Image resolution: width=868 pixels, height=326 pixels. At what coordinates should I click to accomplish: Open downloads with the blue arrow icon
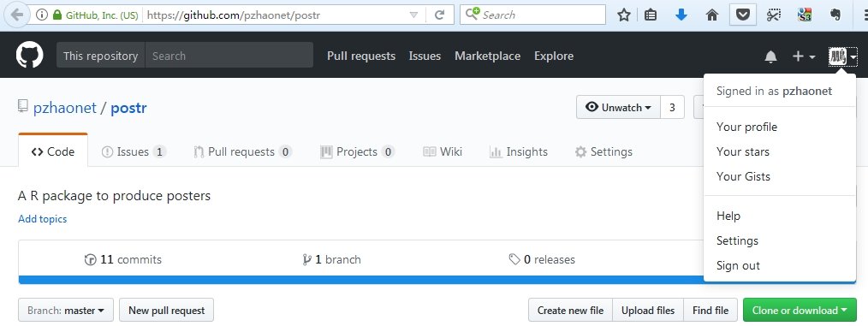pyautogui.click(x=681, y=15)
